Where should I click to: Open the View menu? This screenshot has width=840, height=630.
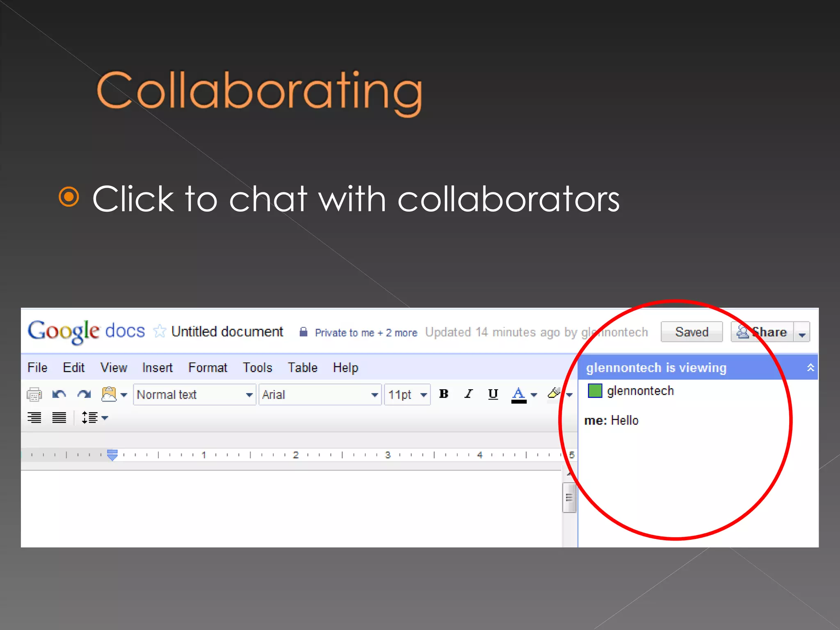click(114, 367)
